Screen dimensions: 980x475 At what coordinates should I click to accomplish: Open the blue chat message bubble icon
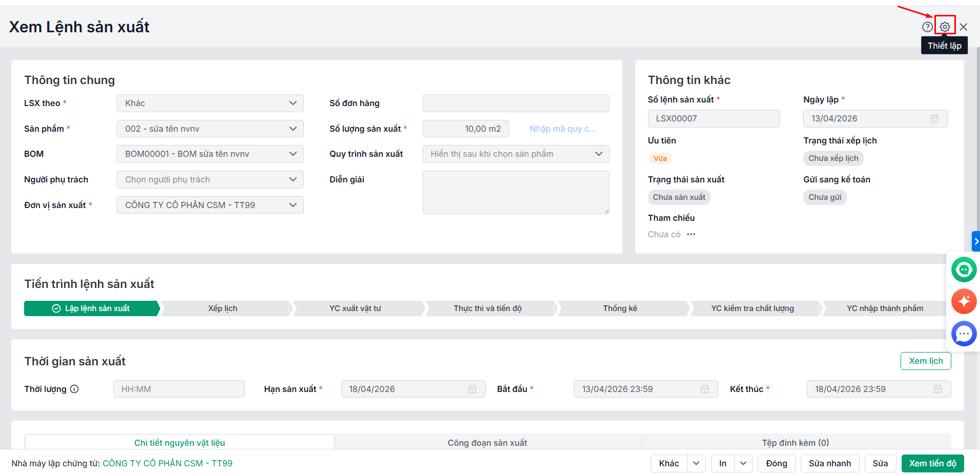coord(964,334)
